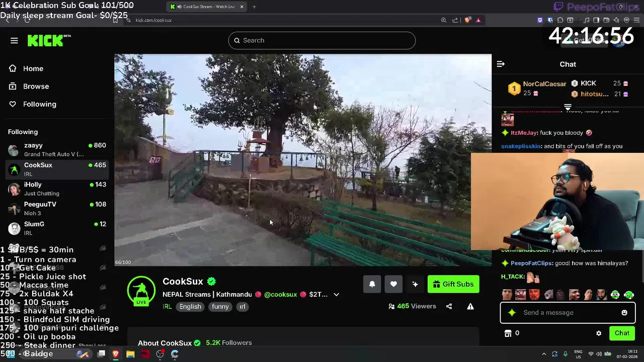Open the Twitch extension icon
The width and height of the screenshot is (644, 362).
coord(540,20)
